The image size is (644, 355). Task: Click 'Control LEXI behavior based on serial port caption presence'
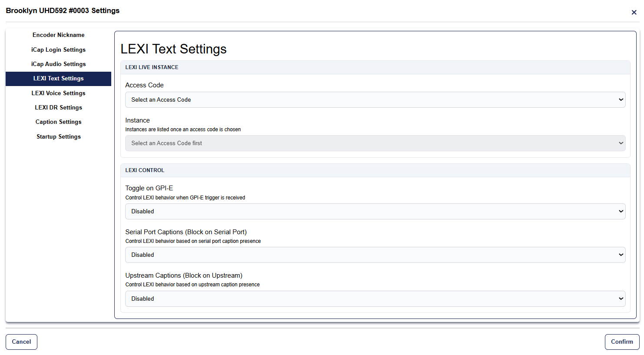193,241
